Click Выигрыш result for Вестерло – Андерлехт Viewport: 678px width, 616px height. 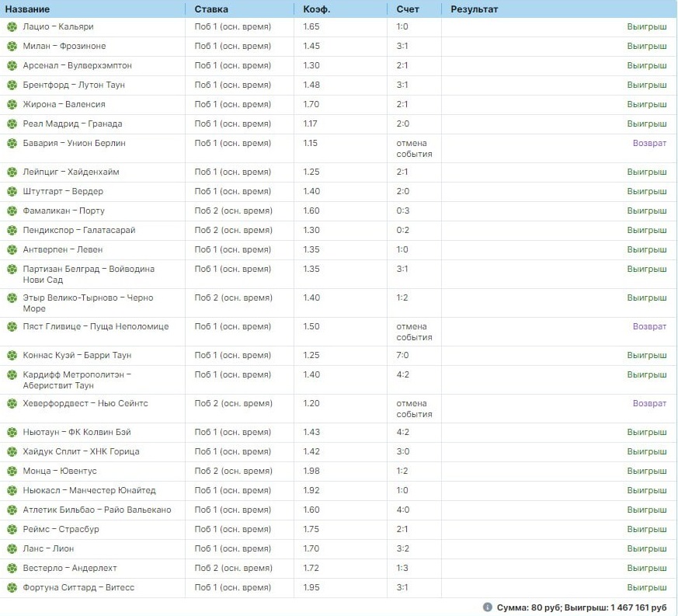(647, 568)
